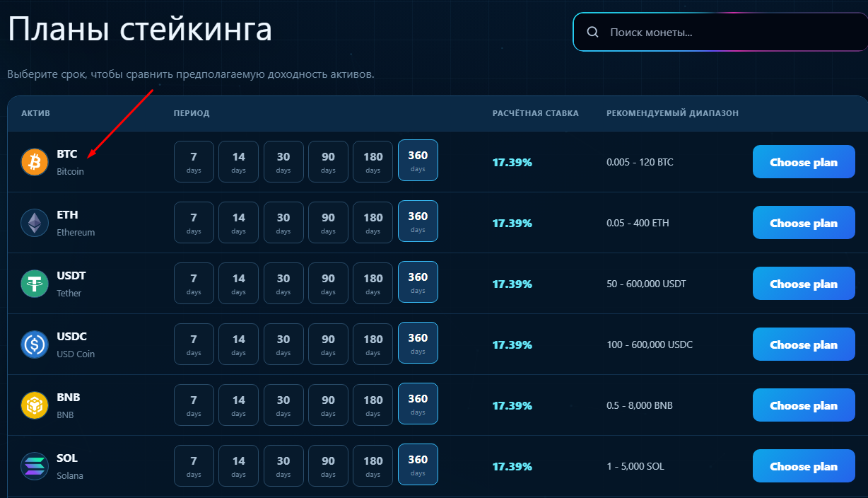Select 30 days period for USDT
The width and height of the screenshot is (868, 498).
(283, 284)
